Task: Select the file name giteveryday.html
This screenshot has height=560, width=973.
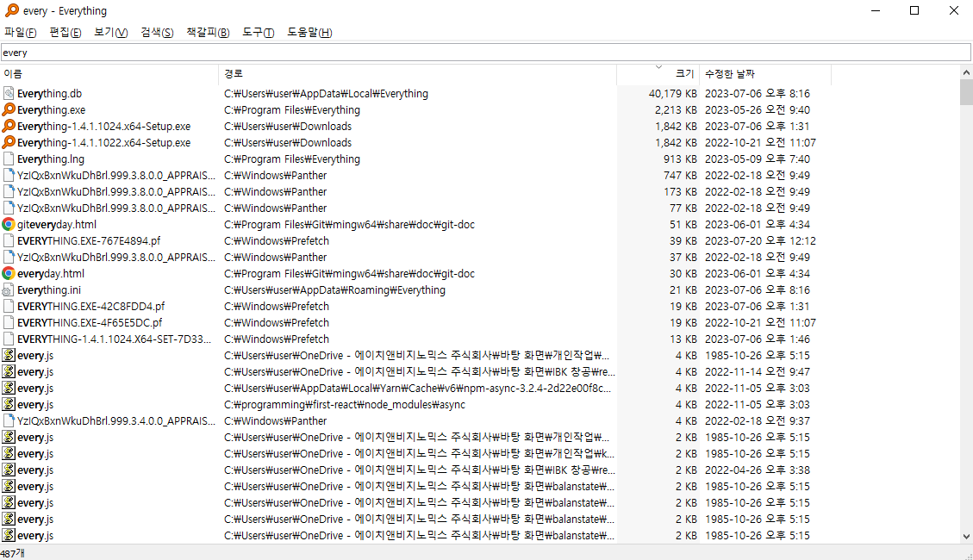Action: coord(57,225)
